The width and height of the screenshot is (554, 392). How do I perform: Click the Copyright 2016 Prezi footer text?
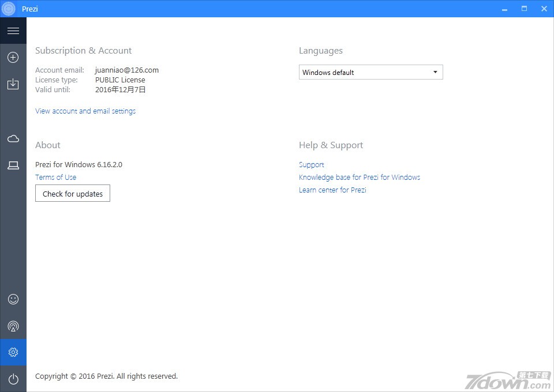(106, 376)
